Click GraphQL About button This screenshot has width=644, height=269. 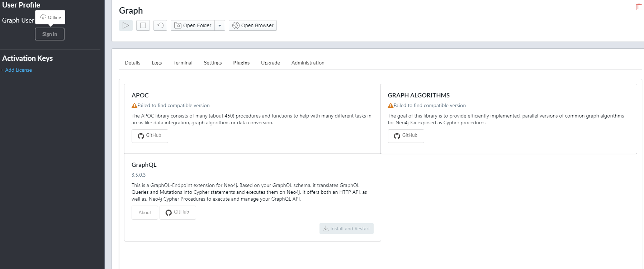(x=145, y=212)
